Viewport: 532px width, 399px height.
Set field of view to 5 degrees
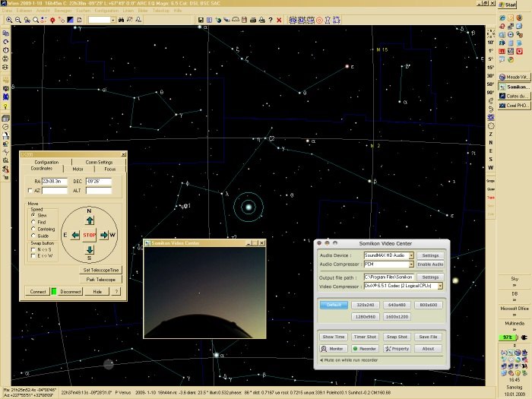491,59
